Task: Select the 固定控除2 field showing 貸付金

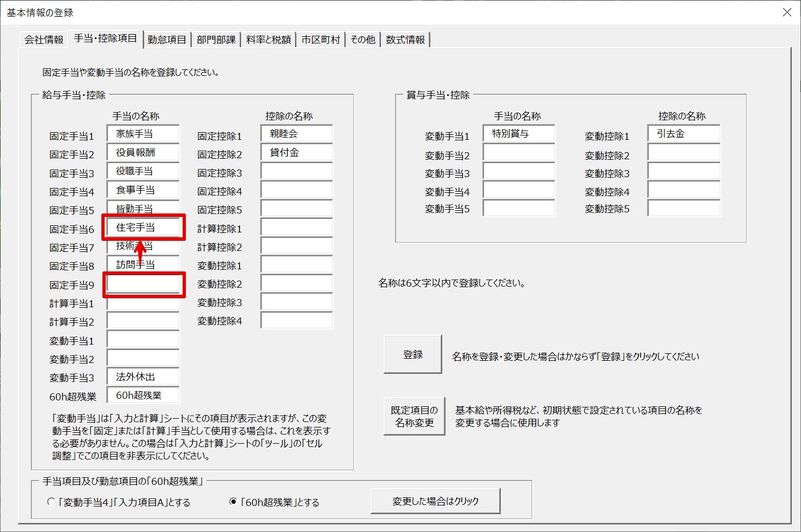Action: pos(296,153)
